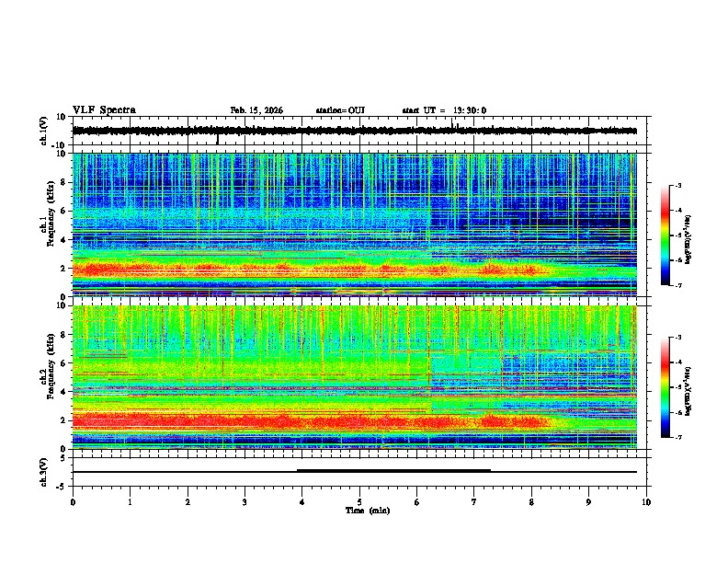Click the "8" kHz tick on the ch.1 frequency axis
This screenshot has height=563, width=728.
click(64, 182)
